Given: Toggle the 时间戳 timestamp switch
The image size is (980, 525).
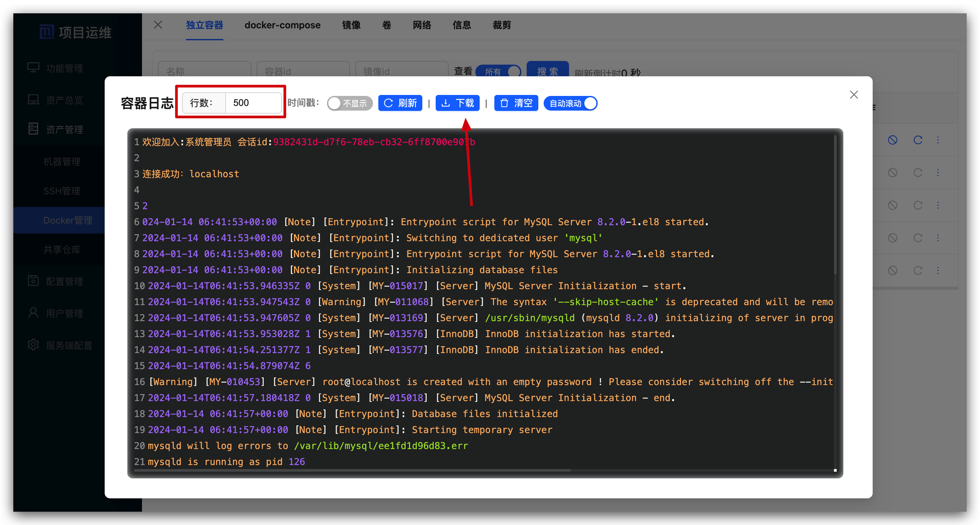Looking at the screenshot, I should pos(349,103).
